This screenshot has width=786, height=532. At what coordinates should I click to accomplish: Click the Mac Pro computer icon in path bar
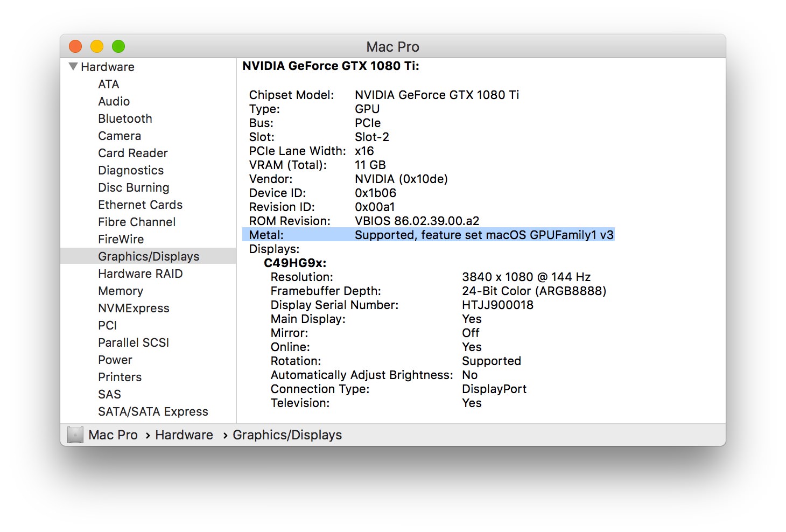point(75,435)
